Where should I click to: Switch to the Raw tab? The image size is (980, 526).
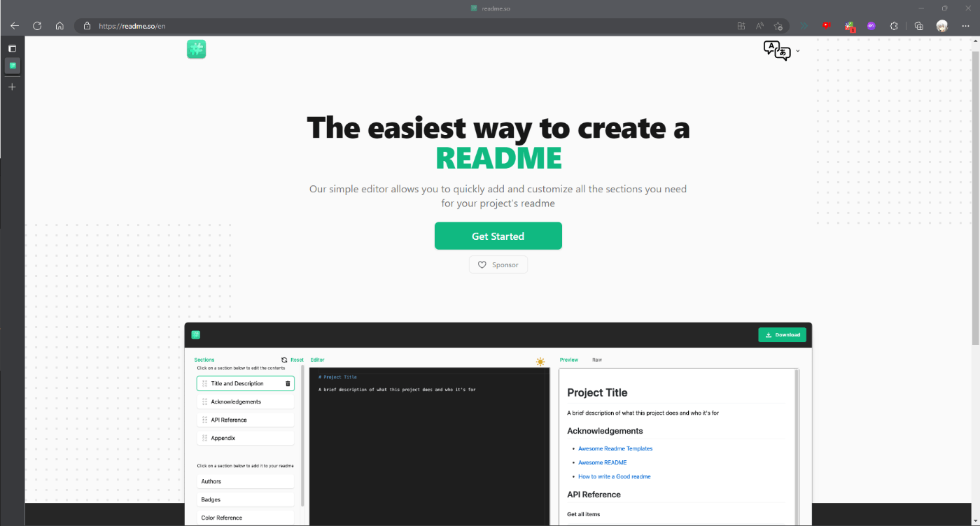coord(597,360)
